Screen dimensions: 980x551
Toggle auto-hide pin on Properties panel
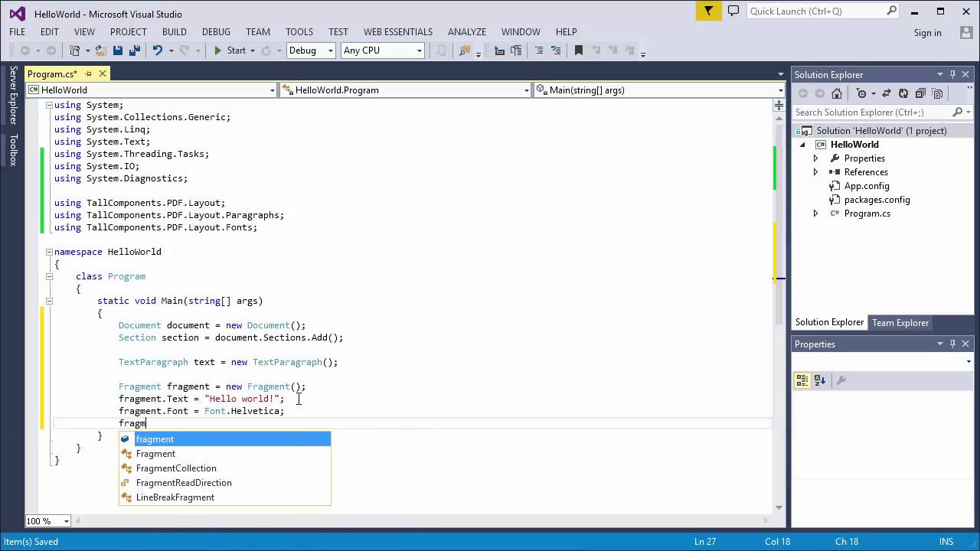(x=952, y=344)
